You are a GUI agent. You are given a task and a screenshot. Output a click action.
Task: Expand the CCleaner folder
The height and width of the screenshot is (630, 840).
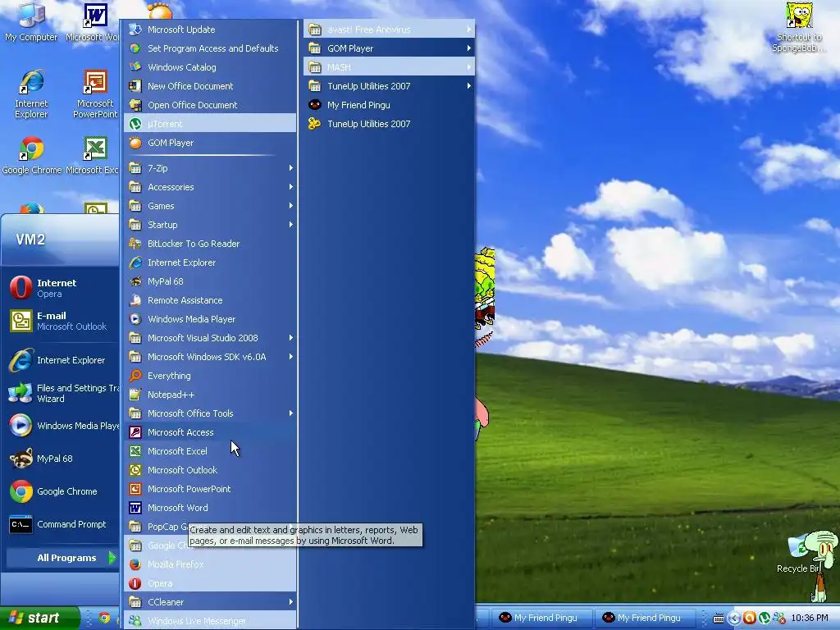point(209,601)
